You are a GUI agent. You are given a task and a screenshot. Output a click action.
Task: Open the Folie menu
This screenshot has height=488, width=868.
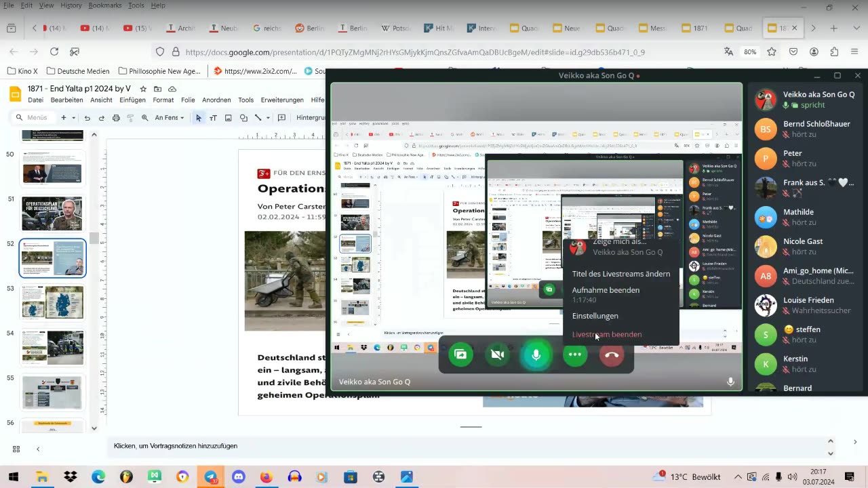click(188, 100)
